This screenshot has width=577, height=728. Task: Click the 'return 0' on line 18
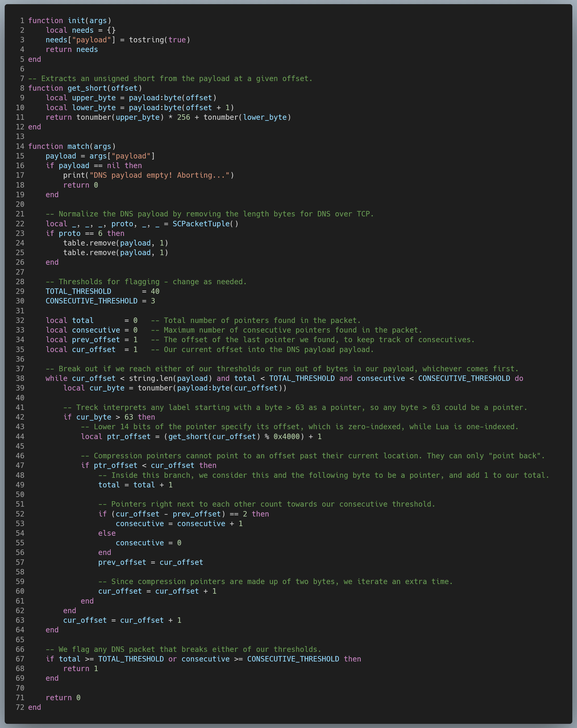pyautogui.click(x=81, y=185)
